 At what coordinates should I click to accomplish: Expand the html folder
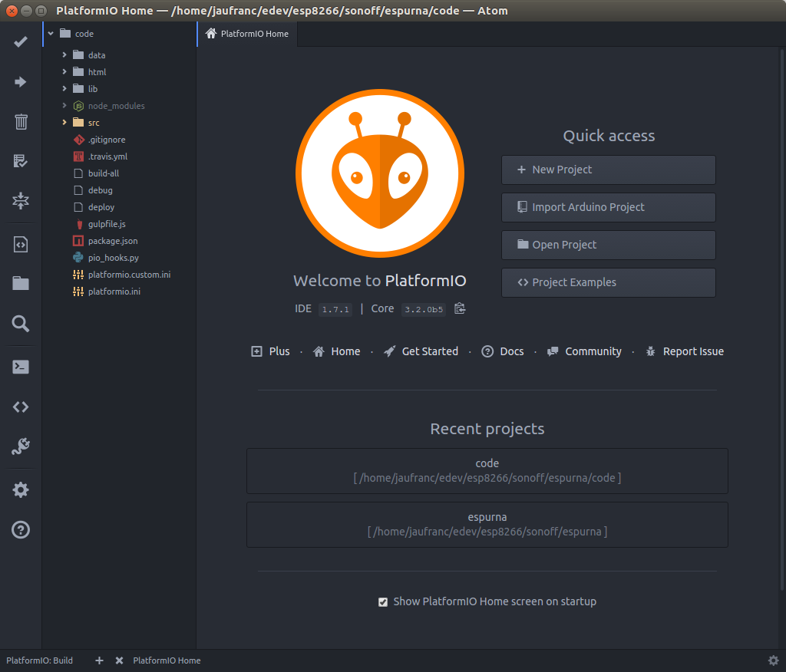point(64,71)
